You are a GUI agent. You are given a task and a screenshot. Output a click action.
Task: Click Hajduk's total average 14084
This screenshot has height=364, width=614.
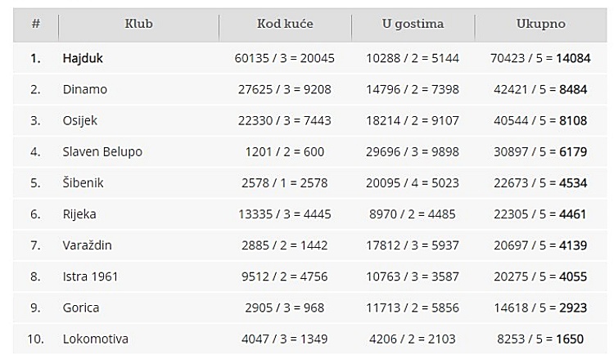point(573,58)
